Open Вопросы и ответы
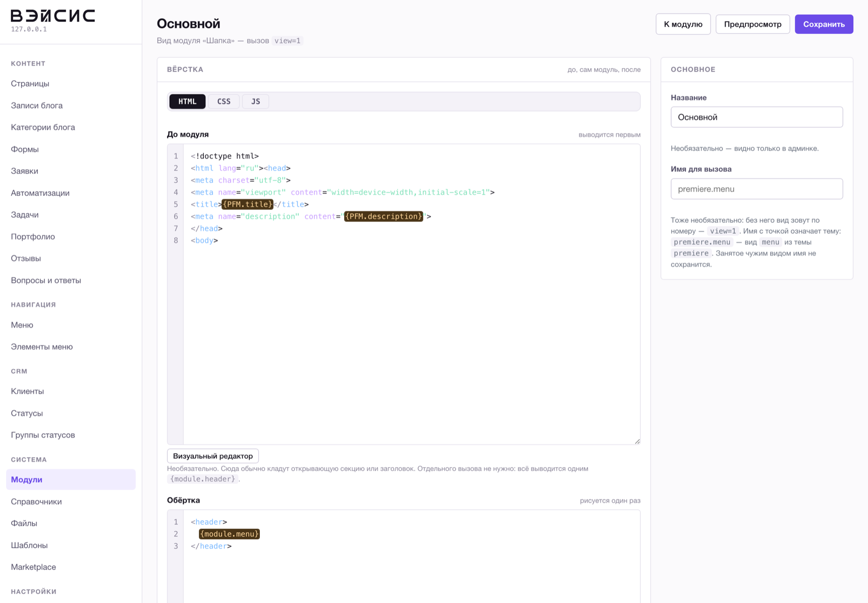868x603 pixels. [46, 280]
